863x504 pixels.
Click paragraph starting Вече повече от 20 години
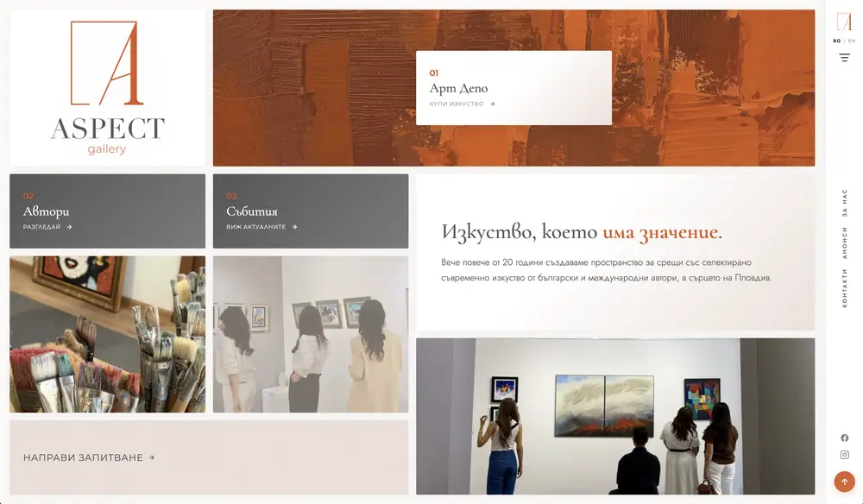[606, 270]
